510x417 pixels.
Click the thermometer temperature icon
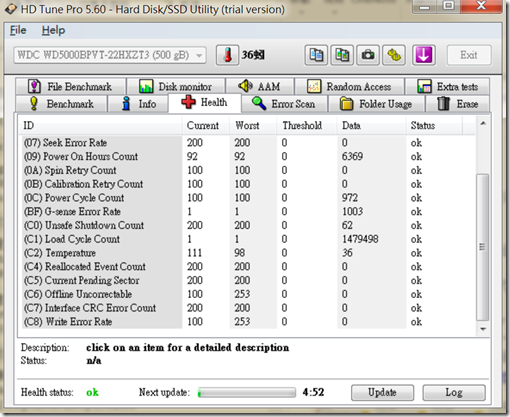point(228,55)
